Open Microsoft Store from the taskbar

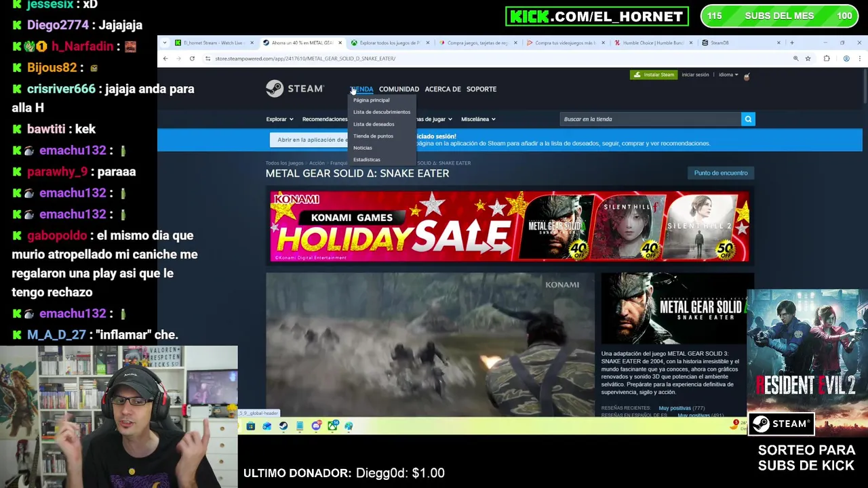251,426
